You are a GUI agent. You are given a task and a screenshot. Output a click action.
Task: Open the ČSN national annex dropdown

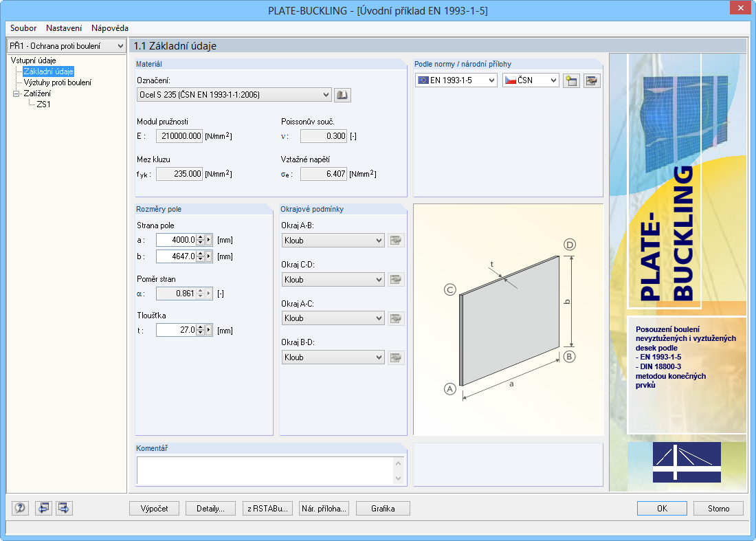531,80
